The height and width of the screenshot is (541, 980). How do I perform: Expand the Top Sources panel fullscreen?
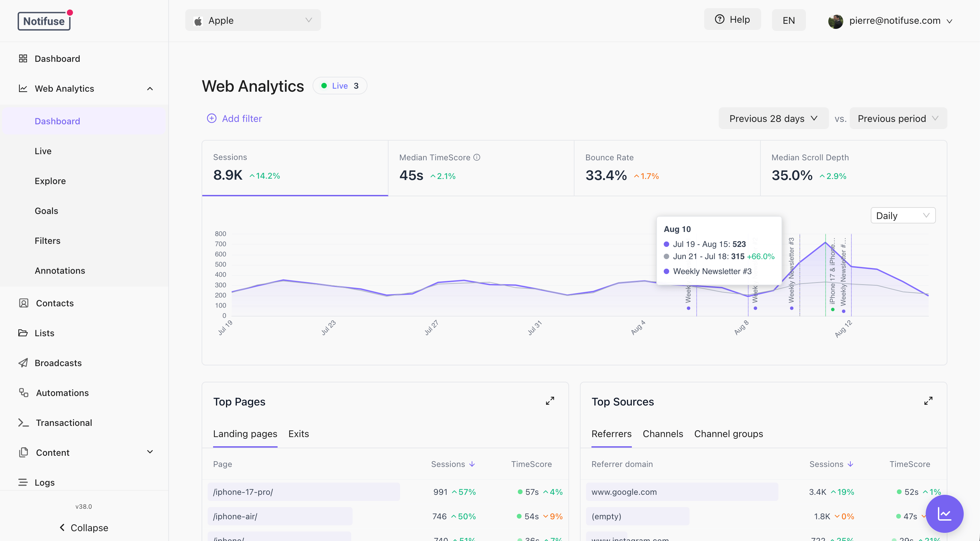(928, 401)
